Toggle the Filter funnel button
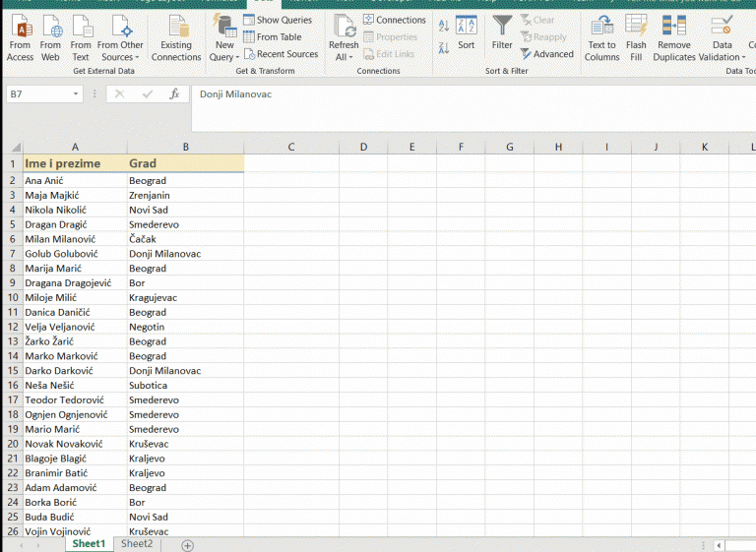 pyautogui.click(x=502, y=32)
